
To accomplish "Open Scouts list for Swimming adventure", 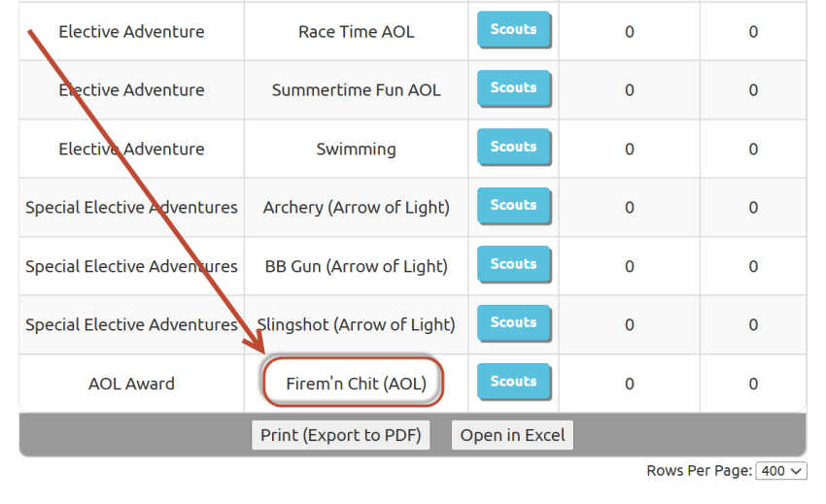I will [514, 147].
